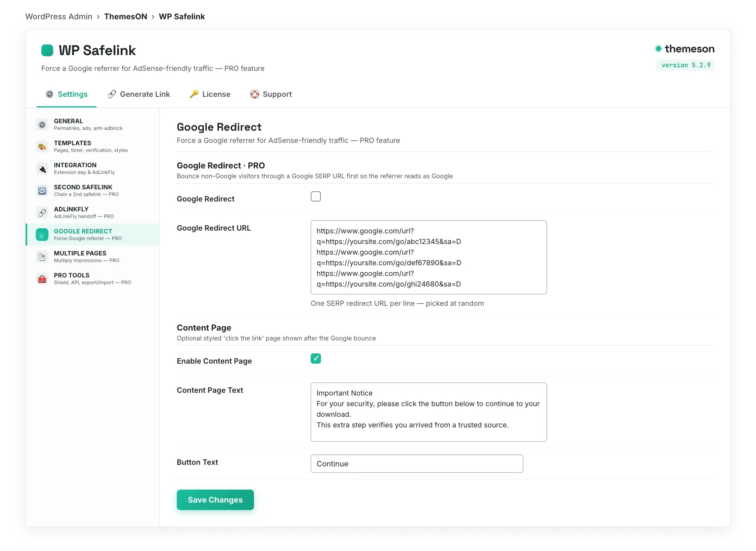Click the Save Changes button
Screen dimensions: 756x551
(x=215, y=500)
